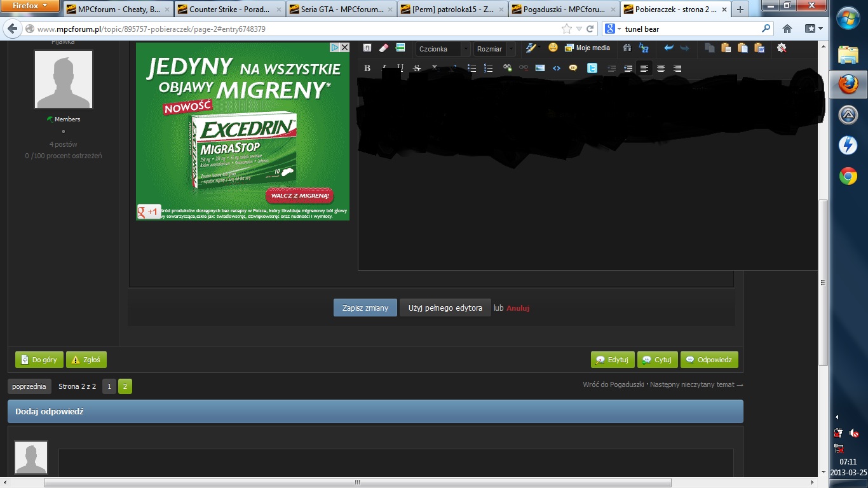
Task: Insert a code block
Action: pyautogui.click(x=557, y=69)
